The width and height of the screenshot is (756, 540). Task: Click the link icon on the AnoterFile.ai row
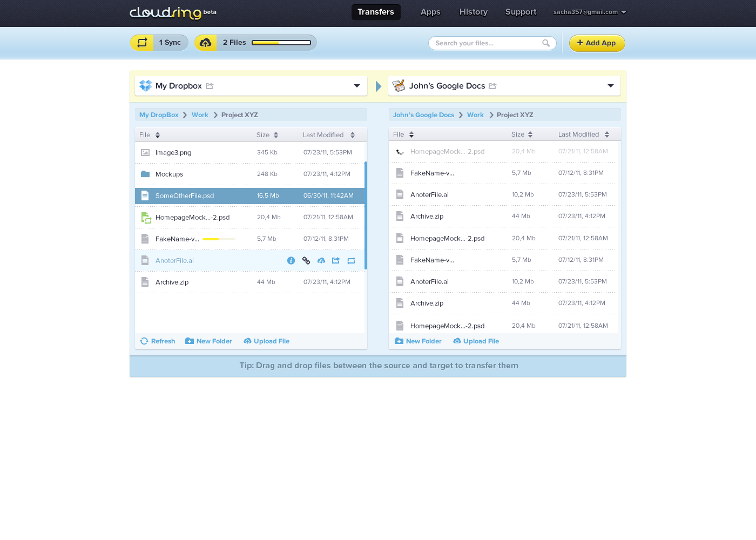[x=306, y=260]
